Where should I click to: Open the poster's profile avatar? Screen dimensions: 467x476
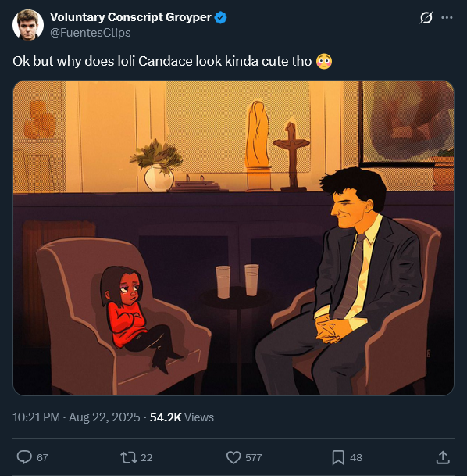(28, 24)
